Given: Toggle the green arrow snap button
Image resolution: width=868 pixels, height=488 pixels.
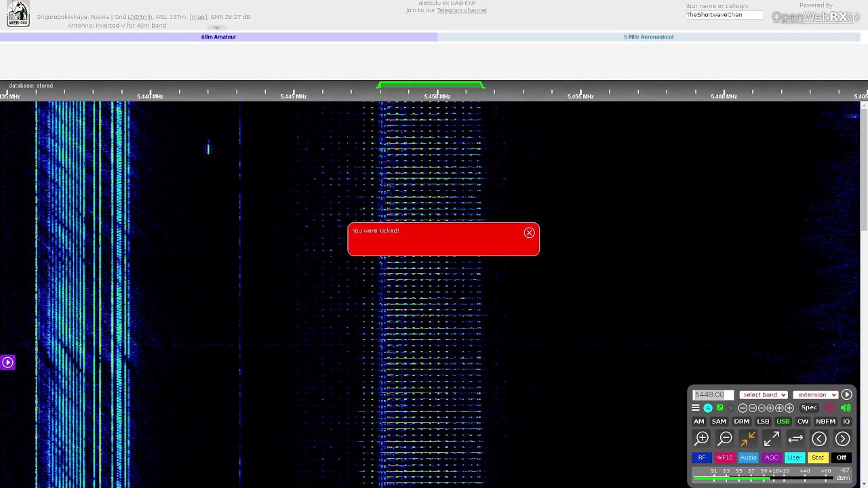Looking at the screenshot, I should (719, 408).
